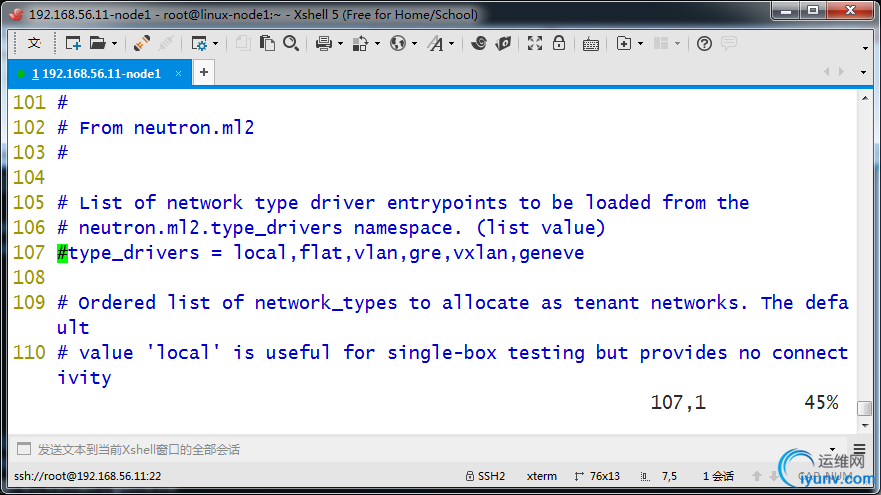Open Help question mark icon

tap(704, 43)
